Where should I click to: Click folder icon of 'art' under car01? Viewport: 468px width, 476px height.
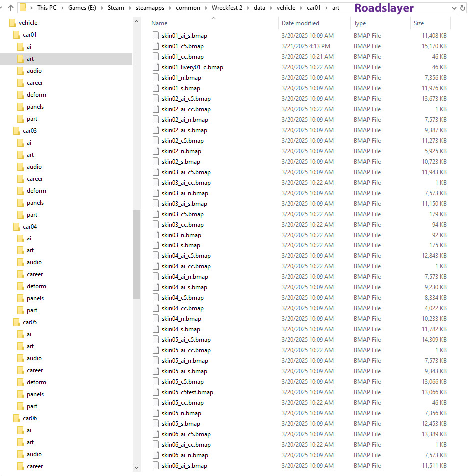point(20,59)
